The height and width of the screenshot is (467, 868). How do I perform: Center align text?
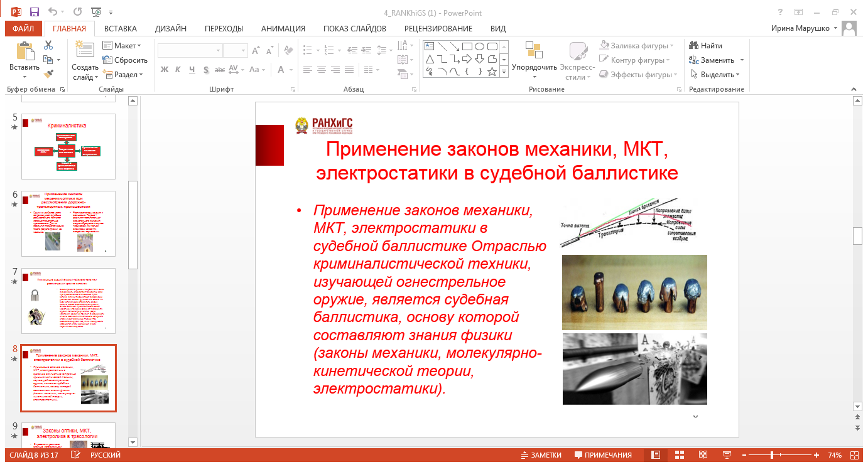tap(323, 70)
